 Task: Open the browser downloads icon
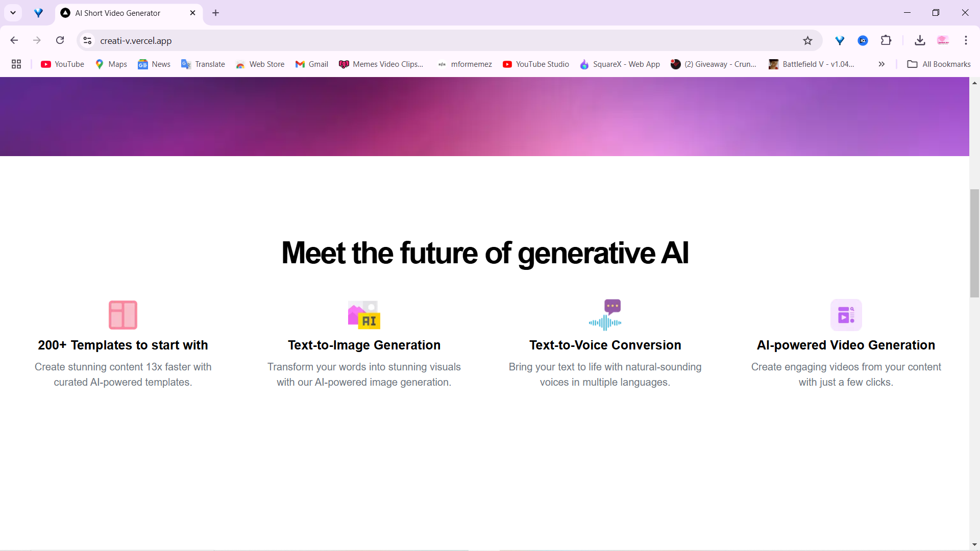pyautogui.click(x=920, y=40)
